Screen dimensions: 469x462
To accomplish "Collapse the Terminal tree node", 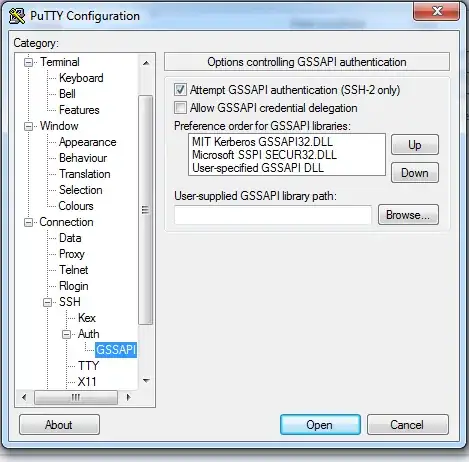I will [x=29, y=62].
